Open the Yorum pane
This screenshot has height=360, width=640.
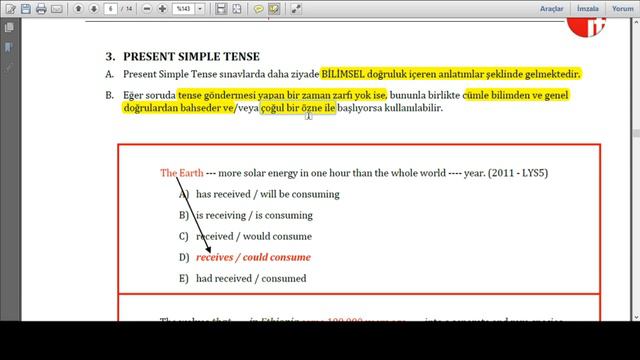[622, 9]
